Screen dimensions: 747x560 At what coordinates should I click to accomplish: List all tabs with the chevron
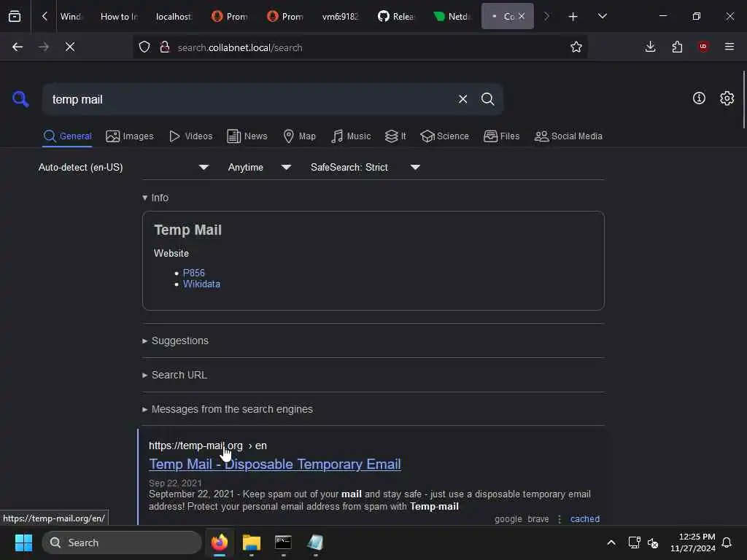pos(602,16)
